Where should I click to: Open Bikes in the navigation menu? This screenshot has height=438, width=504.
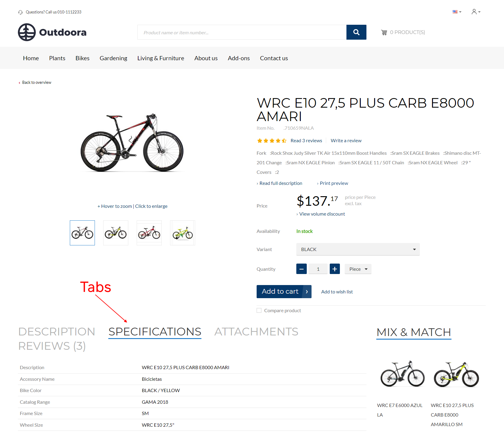tap(82, 58)
